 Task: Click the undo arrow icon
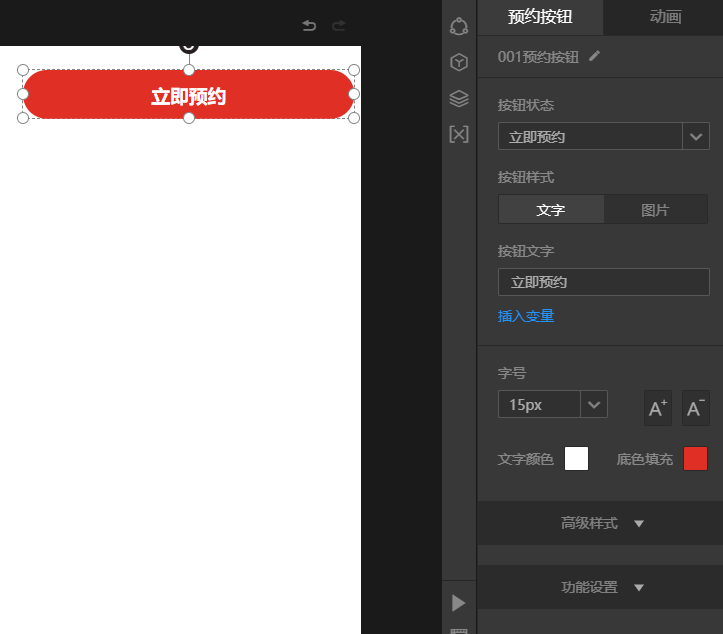coord(309,25)
